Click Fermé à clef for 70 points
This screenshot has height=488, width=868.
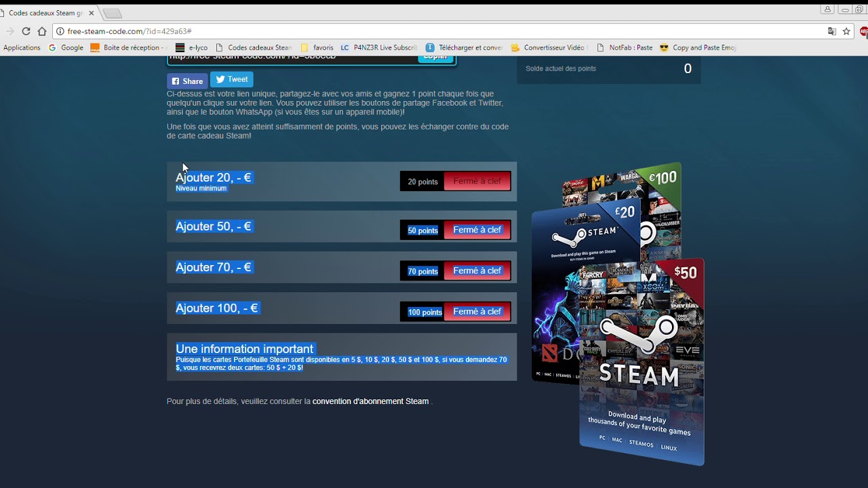tap(477, 270)
